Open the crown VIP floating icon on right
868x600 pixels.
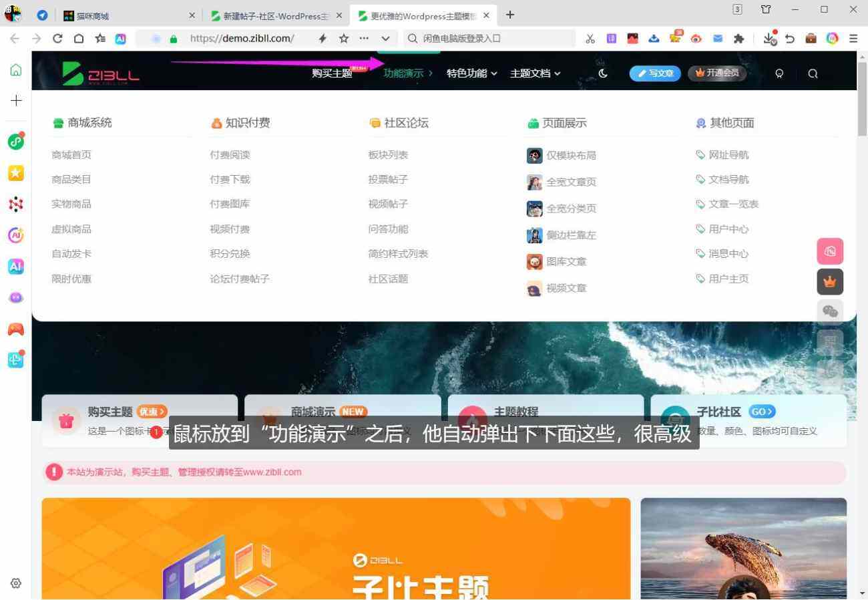click(x=830, y=281)
